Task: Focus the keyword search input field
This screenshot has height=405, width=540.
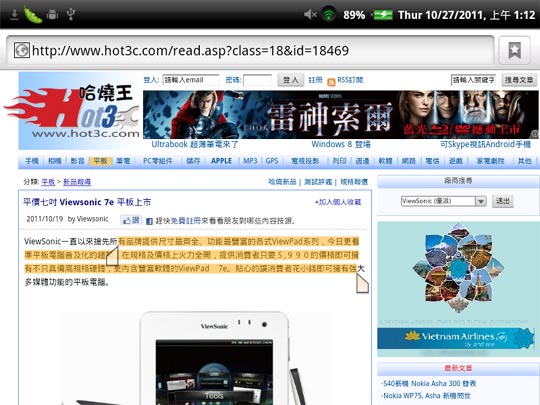Action: click(x=473, y=80)
